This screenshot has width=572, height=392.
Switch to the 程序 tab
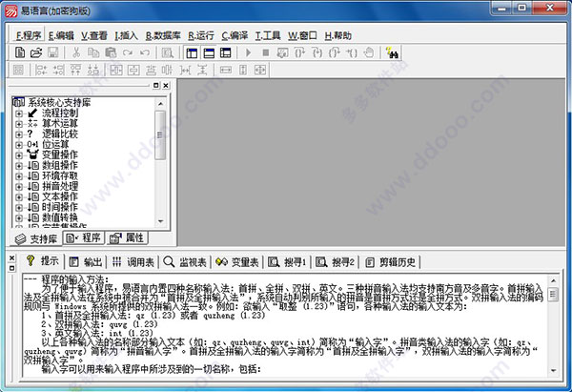coord(84,238)
